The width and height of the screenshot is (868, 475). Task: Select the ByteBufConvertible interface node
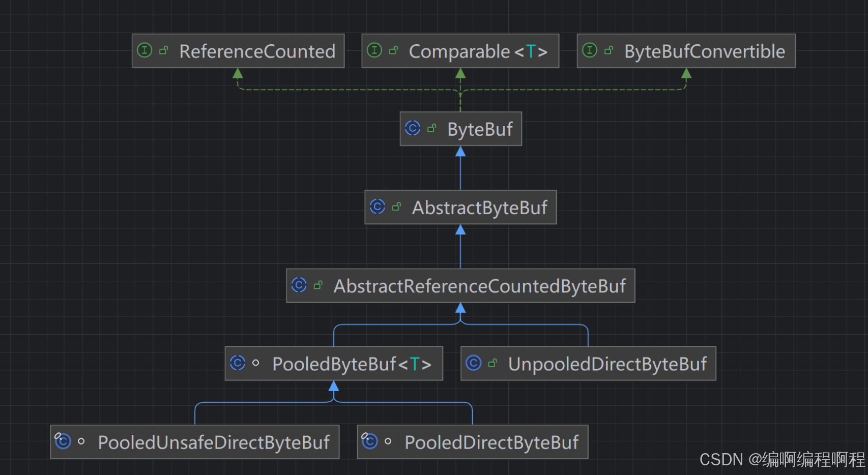tap(686, 51)
